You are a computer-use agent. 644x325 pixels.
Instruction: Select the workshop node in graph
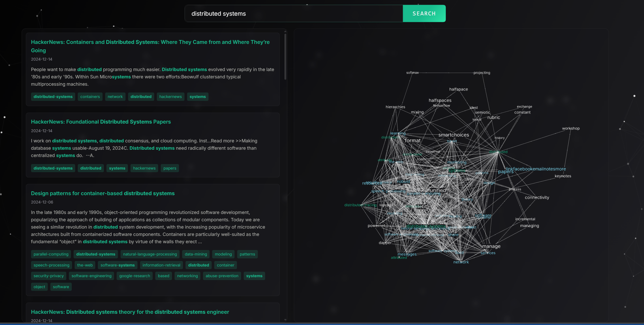click(x=571, y=129)
